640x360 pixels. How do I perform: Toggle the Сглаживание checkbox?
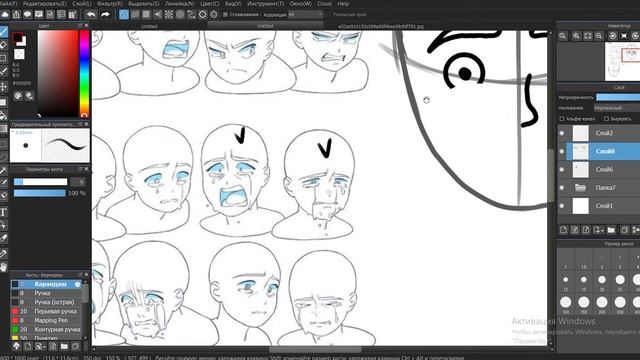point(225,15)
